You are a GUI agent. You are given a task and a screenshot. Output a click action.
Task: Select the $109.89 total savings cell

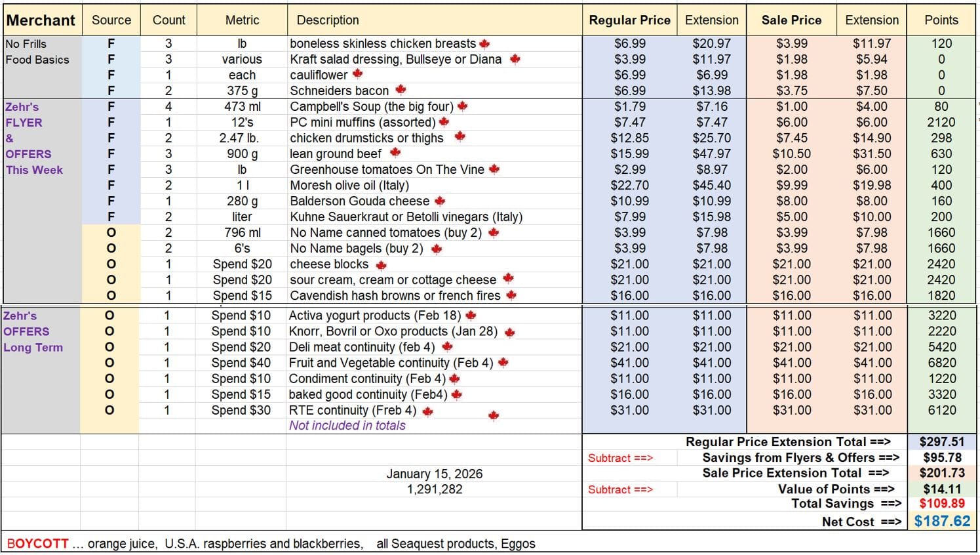(942, 503)
